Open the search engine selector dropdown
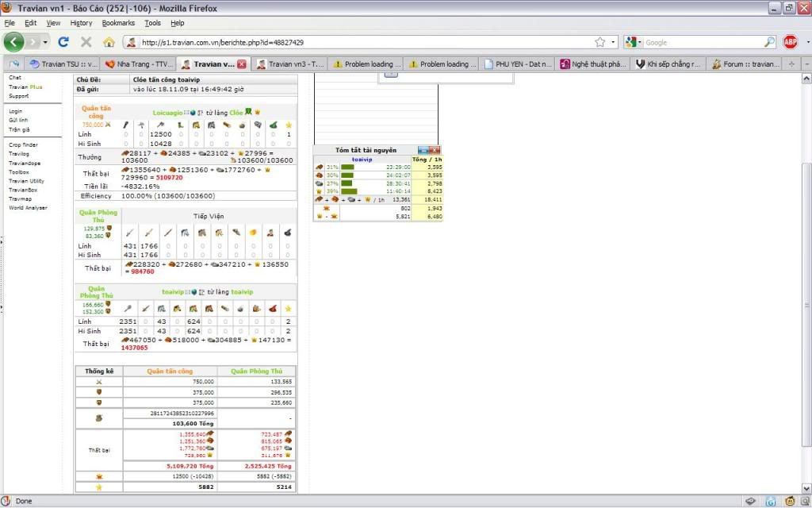The image size is (812, 508). [634, 43]
